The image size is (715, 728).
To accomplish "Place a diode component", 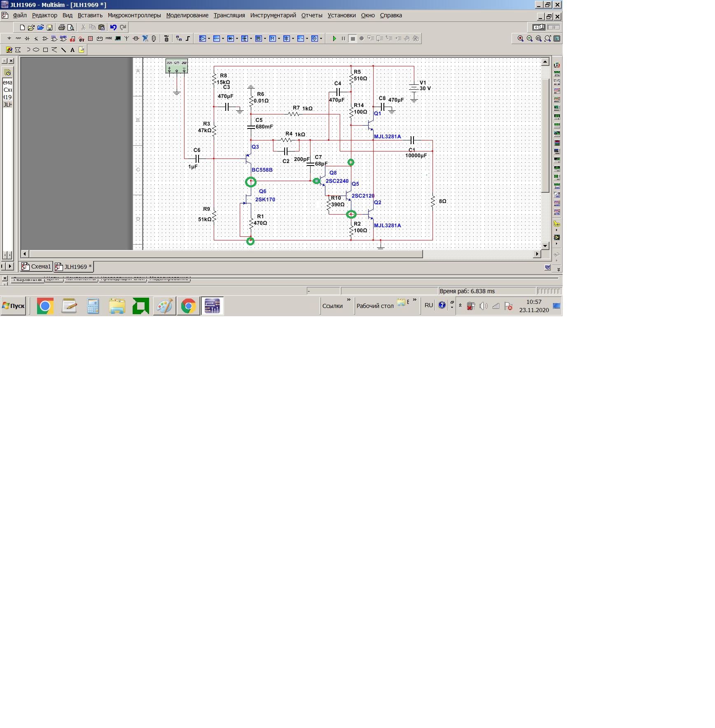I will click(27, 38).
